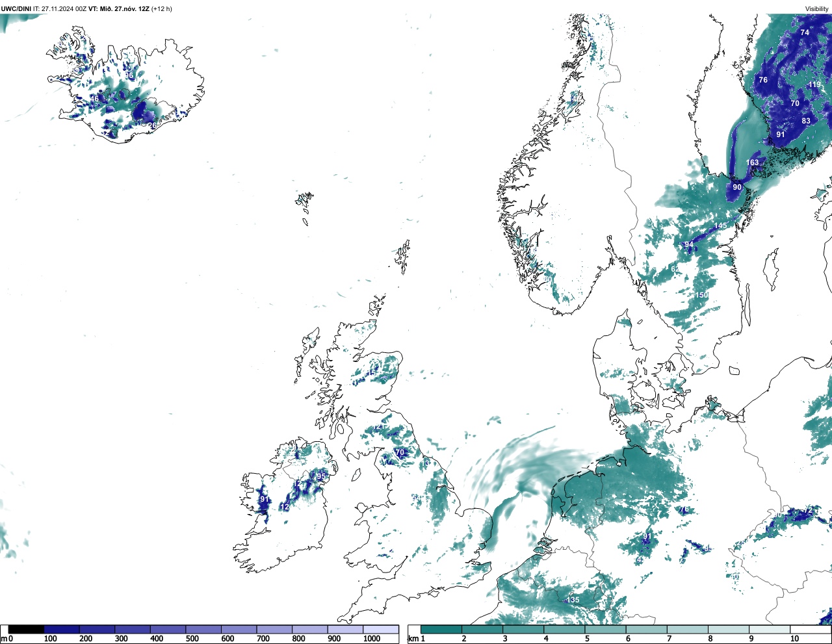Click the black 0–100 m legend swatch
This screenshot has width=832, height=644.
point(27,630)
